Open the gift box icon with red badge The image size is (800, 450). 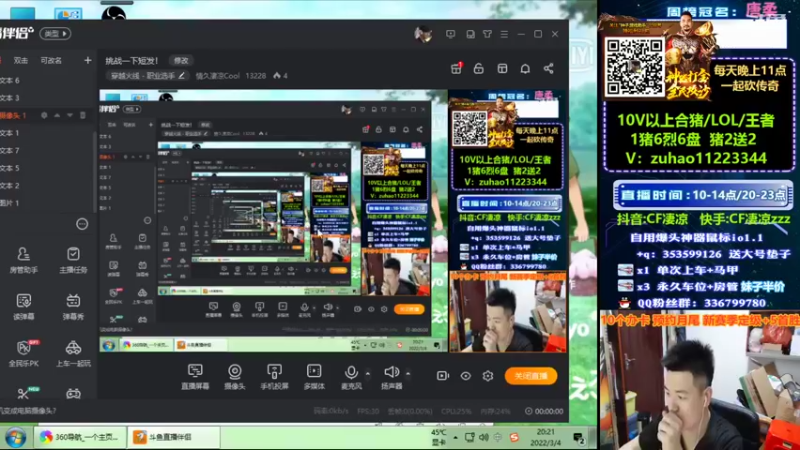456,68
